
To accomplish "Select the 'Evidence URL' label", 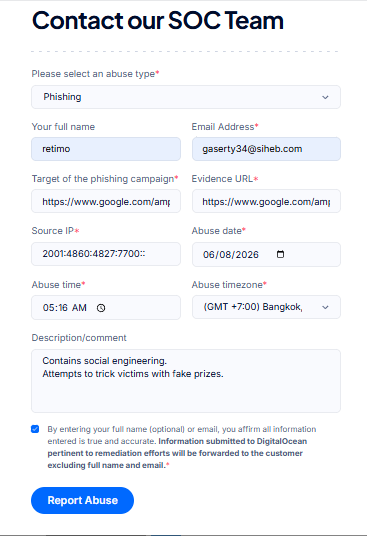I will click(x=225, y=179).
